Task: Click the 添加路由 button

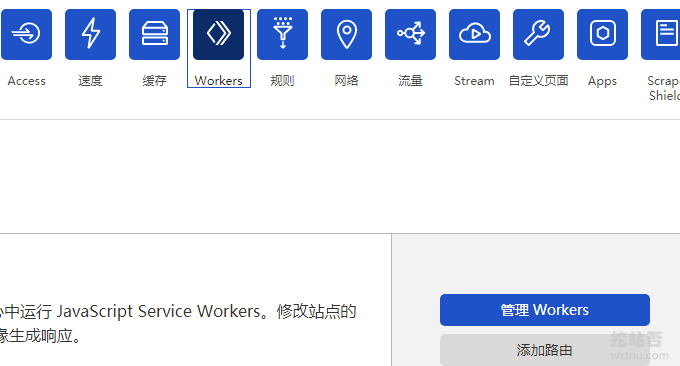Action: 545,350
